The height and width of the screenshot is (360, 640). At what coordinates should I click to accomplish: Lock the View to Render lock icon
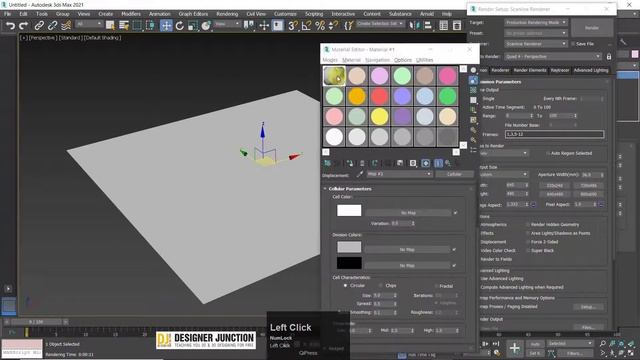(x=609, y=57)
